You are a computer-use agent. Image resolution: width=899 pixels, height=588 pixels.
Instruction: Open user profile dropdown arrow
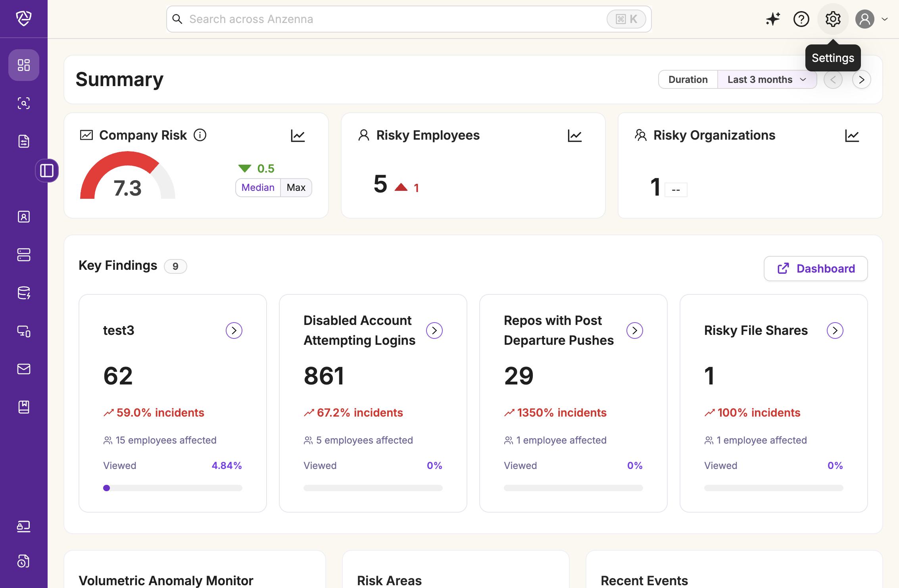885,19
